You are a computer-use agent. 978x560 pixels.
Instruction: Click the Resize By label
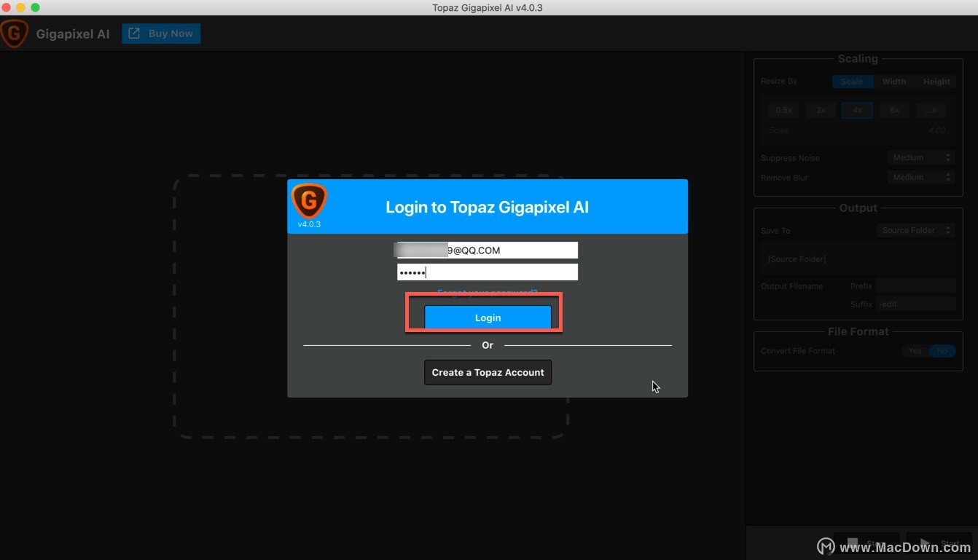(779, 82)
